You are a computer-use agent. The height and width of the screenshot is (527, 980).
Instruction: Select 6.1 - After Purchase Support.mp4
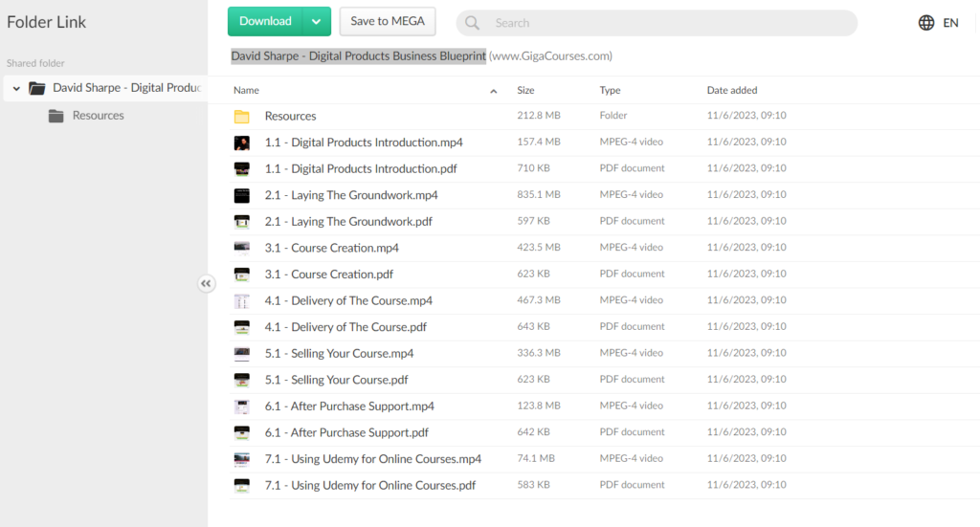[349, 406]
